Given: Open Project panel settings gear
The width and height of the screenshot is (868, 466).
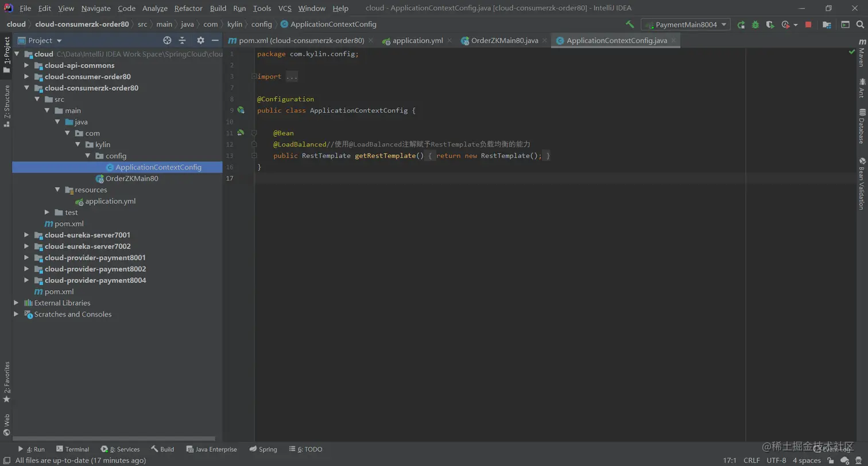Looking at the screenshot, I should pos(200,40).
